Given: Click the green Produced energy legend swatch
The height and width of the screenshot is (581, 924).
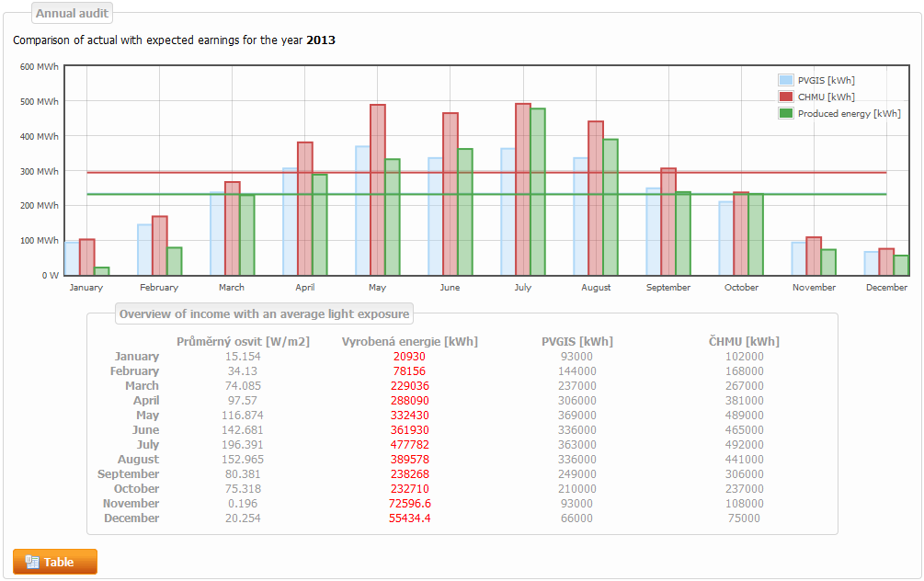Looking at the screenshot, I should [x=785, y=113].
